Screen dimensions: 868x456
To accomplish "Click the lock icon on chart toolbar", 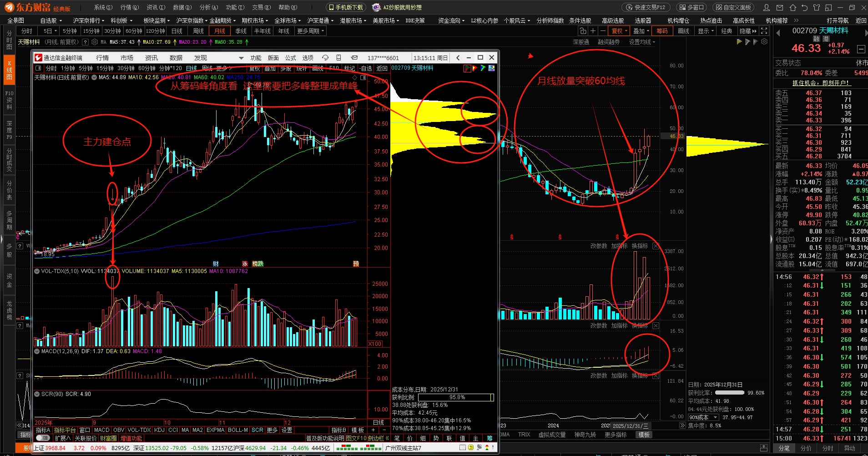I will click(x=583, y=31).
